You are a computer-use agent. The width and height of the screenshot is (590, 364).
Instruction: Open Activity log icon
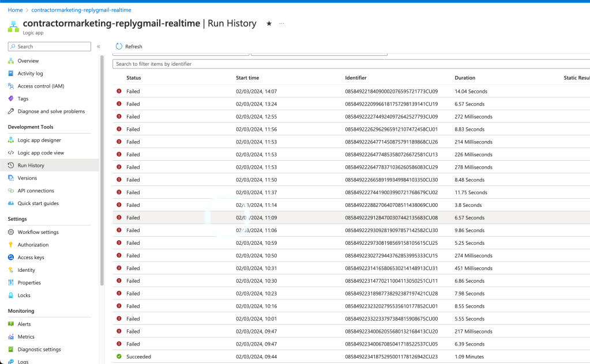11,74
